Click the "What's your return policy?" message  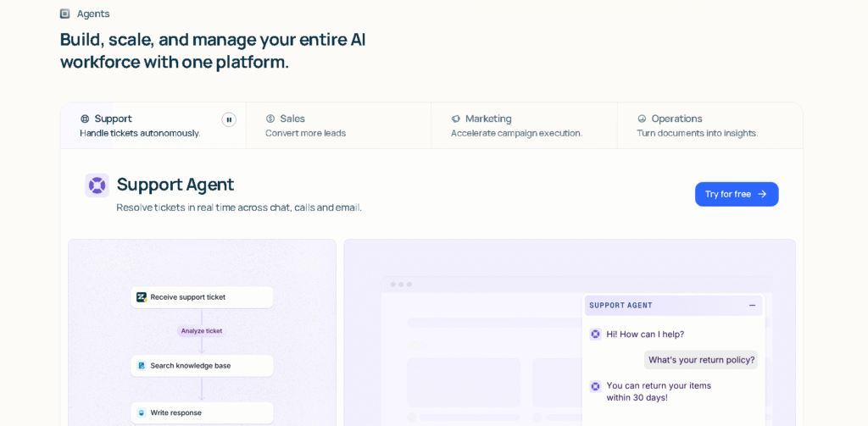(701, 360)
